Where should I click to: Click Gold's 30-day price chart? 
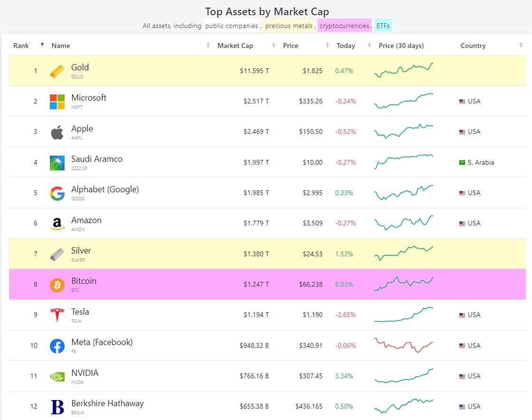point(404,70)
